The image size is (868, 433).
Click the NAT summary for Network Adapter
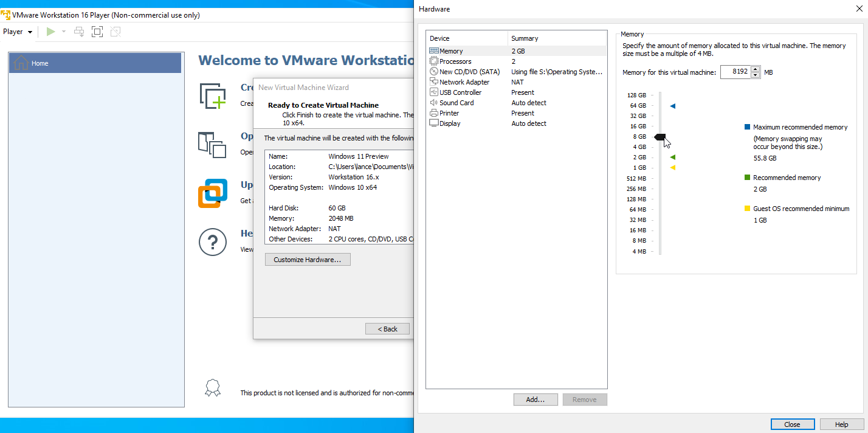tap(517, 82)
